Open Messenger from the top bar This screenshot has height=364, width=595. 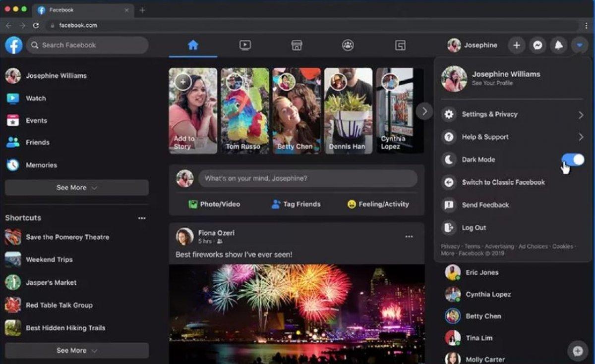537,45
